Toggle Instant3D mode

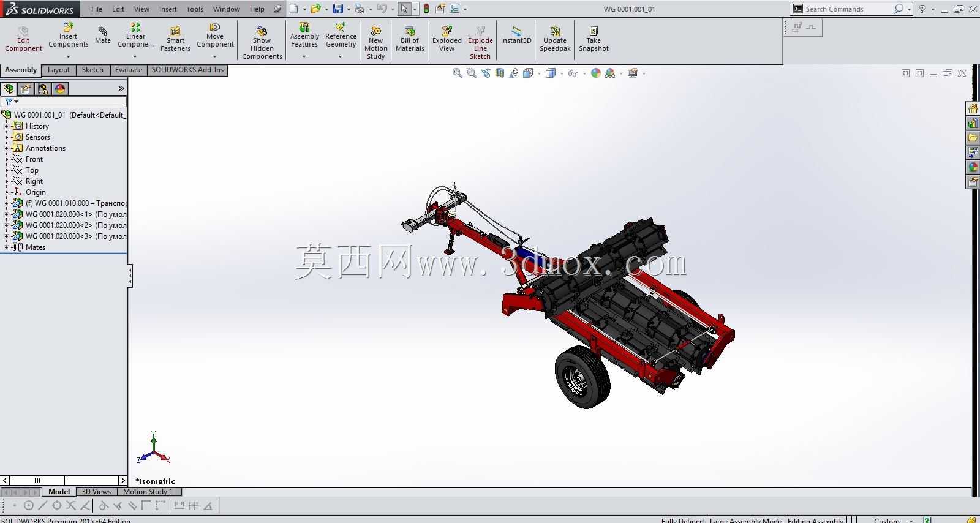(516, 36)
